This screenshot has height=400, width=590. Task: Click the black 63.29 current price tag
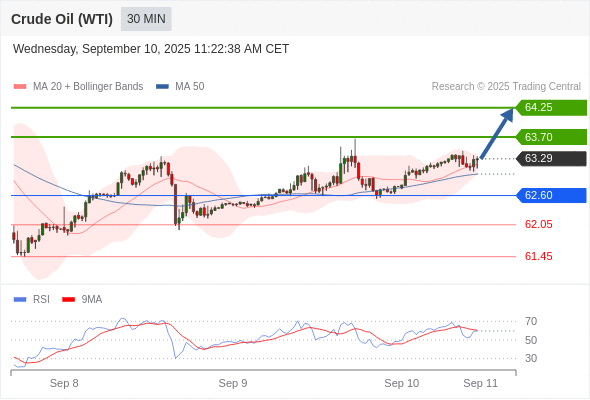click(x=551, y=158)
